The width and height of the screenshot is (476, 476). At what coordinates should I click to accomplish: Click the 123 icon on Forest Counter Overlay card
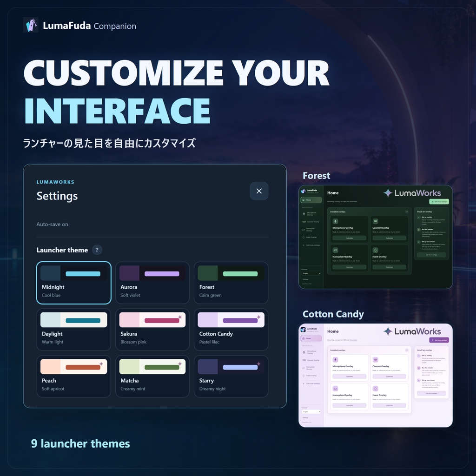coord(375,221)
